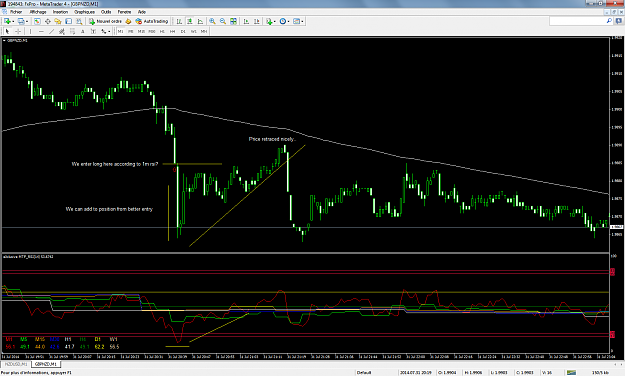Image resolution: width=625 pixels, height=376 pixels.
Task: Toggle the AutoTrading button
Action: click(x=152, y=21)
